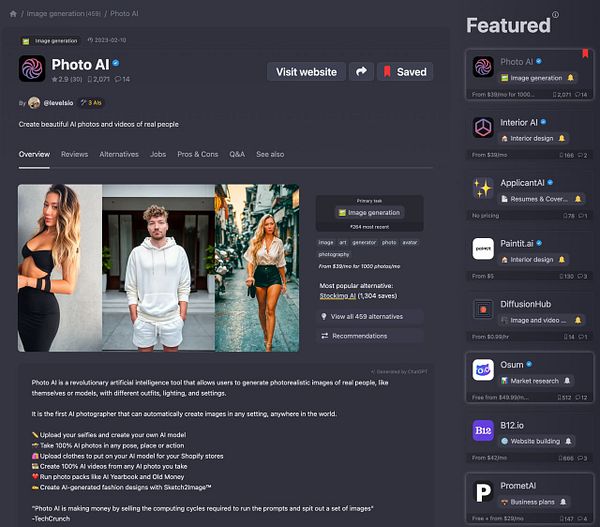
Task: Toggle the bell on Osum card
Action: coord(567,381)
